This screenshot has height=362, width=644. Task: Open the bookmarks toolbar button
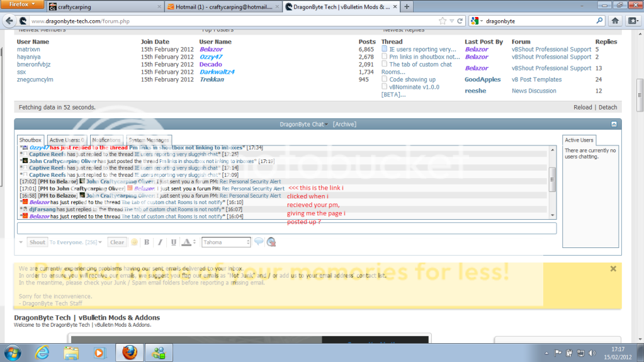[633, 21]
